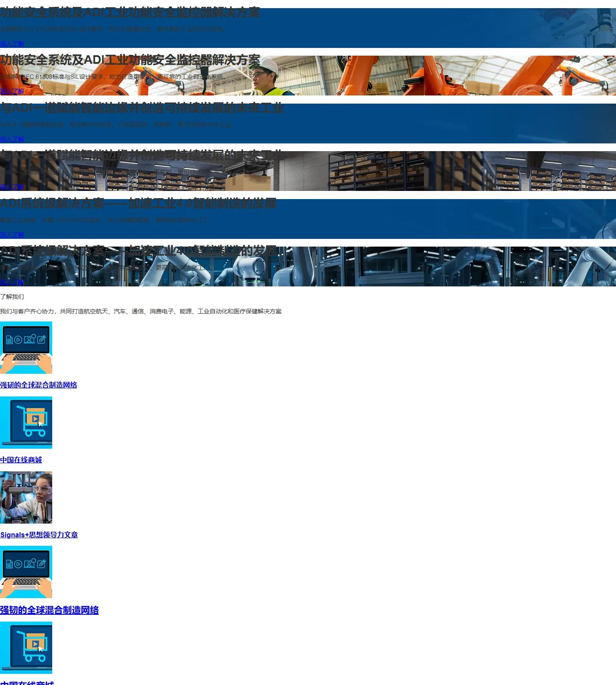Open the large-font 强韧的全球混合制造网络 link
Image resolution: width=616 pixels, height=685 pixels.
pos(49,610)
